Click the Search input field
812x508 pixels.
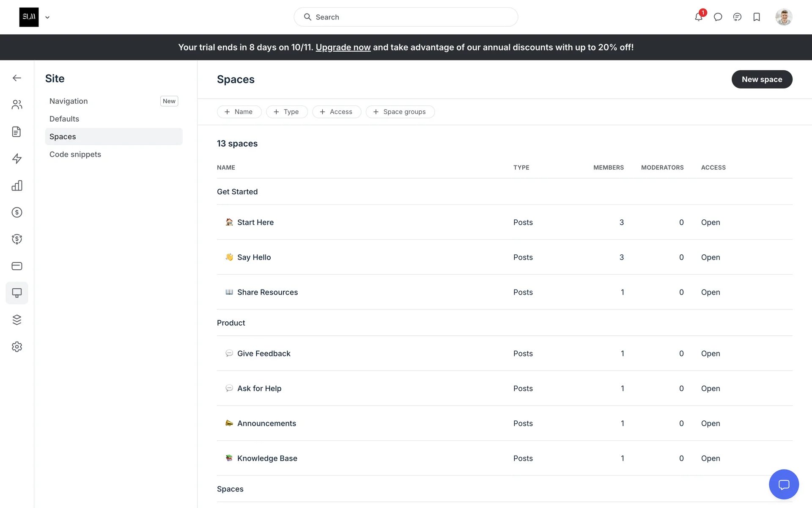[x=406, y=17]
